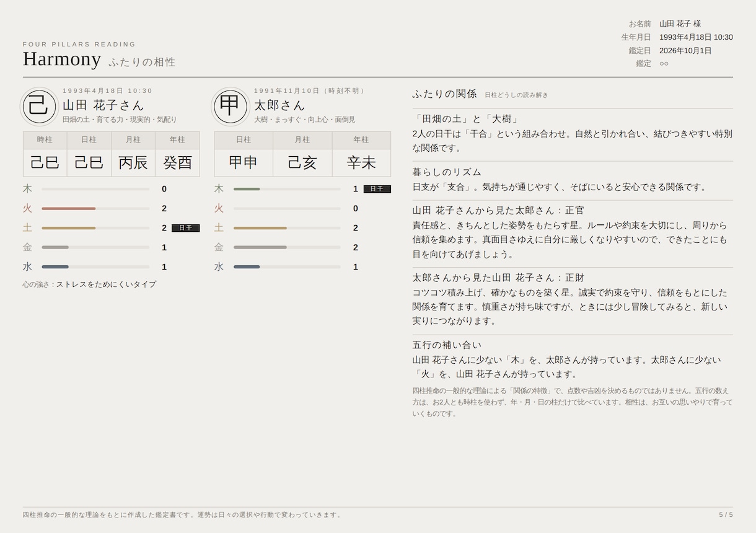Click date 1991年11月10日（時刻不明）
Image resolution: width=756 pixels, height=533 pixels.
[x=311, y=90]
